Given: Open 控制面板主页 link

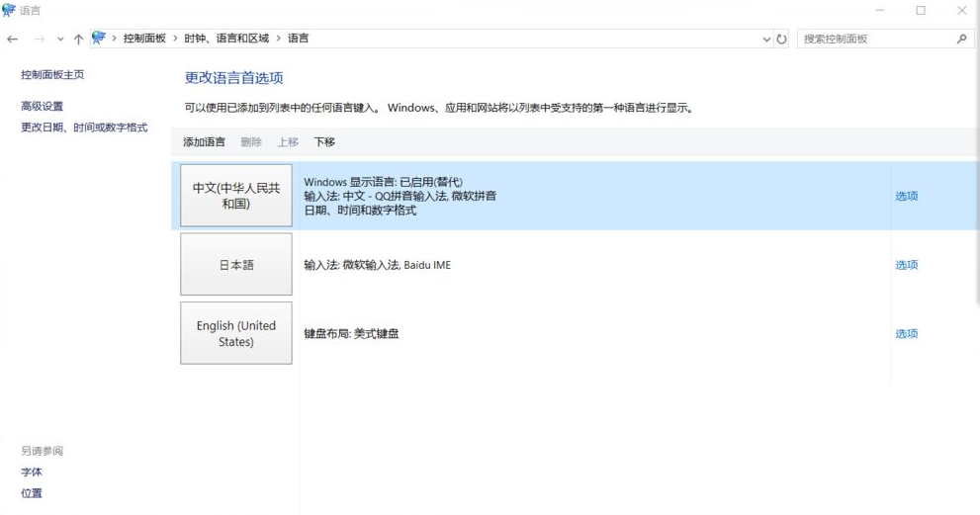Looking at the screenshot, I should click(x=52, y=74).
